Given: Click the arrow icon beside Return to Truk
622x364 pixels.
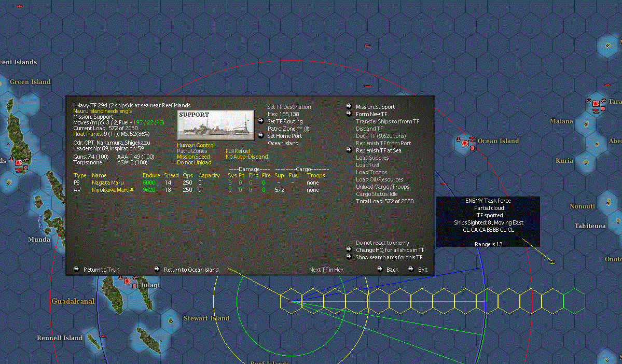Looking at the screenshot, I should click(77, 269).
